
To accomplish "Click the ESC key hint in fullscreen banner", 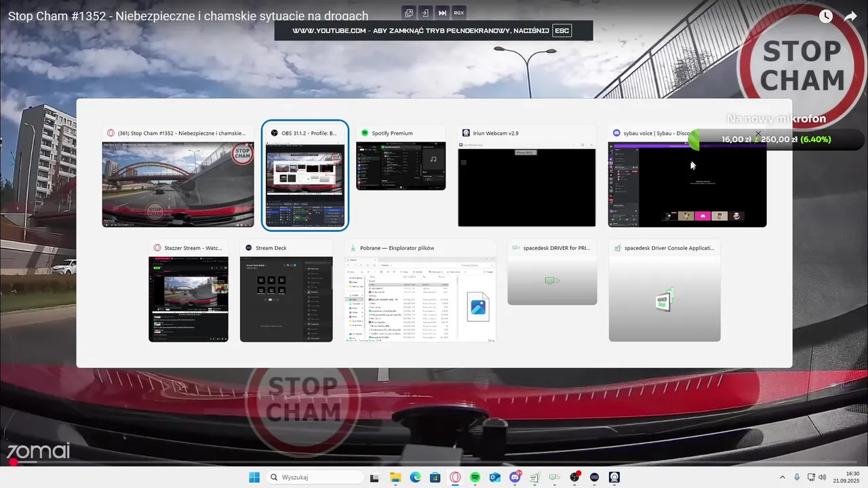I will pos(561,30).
